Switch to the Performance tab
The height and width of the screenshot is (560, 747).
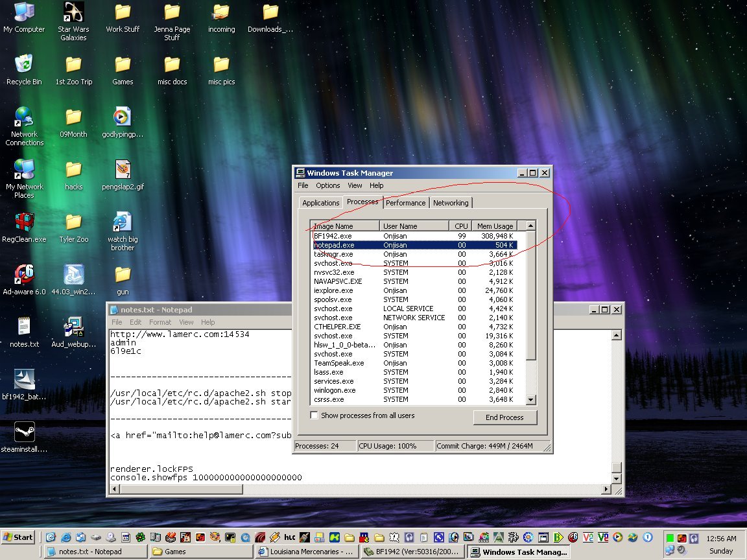[x=405, y=203]
